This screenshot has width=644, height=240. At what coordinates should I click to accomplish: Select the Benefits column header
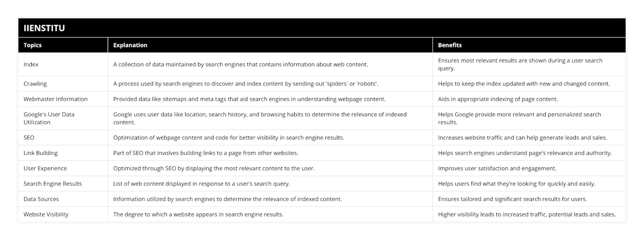(450, 46)
